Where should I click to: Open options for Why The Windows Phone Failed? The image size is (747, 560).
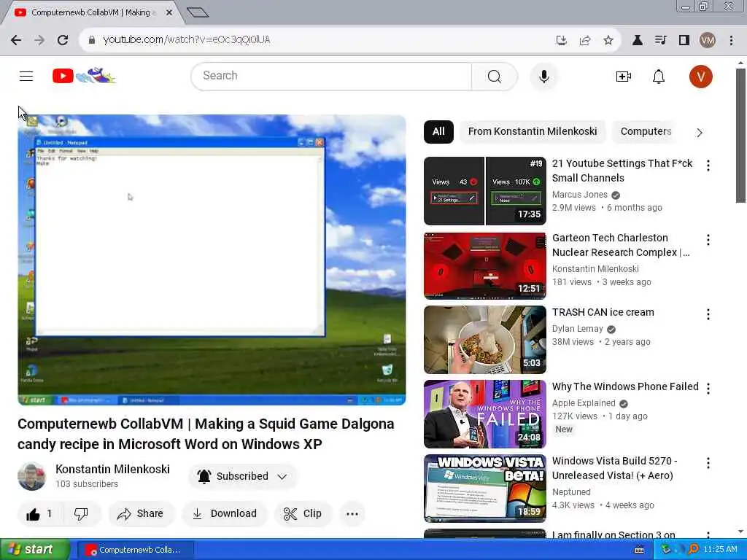pos(708,388)
